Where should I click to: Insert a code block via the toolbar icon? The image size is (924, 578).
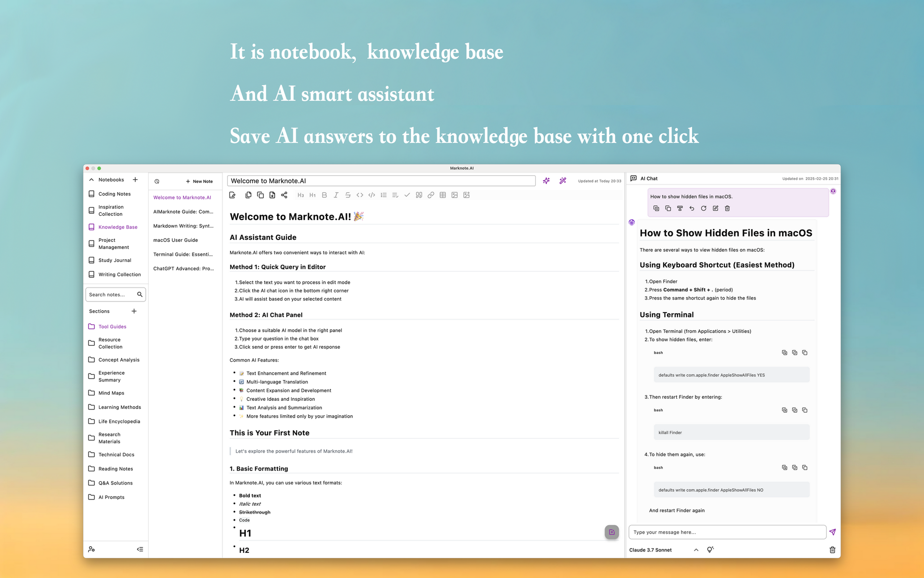click(371, 195)
